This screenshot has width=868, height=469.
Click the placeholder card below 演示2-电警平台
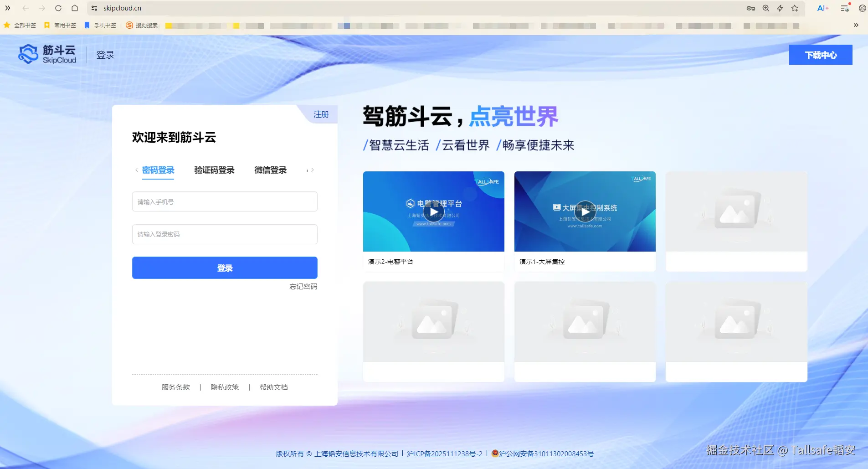pos(434,332)
